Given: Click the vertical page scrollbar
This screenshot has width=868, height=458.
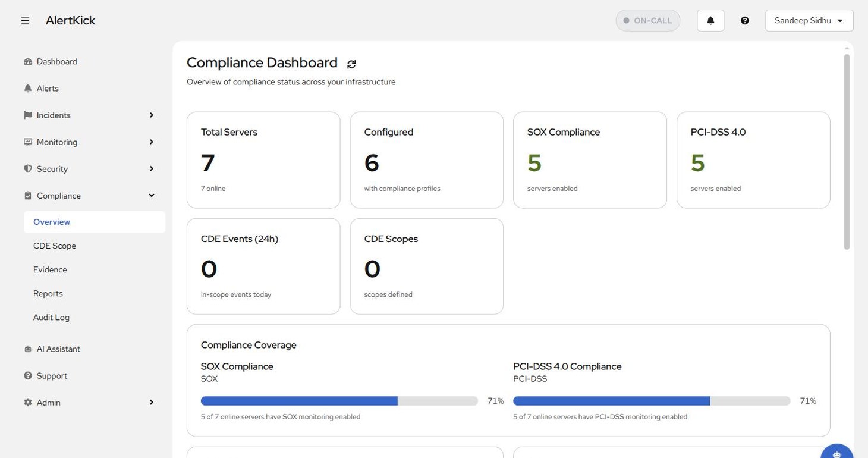Looking at the screenshot, I should 847,152.
